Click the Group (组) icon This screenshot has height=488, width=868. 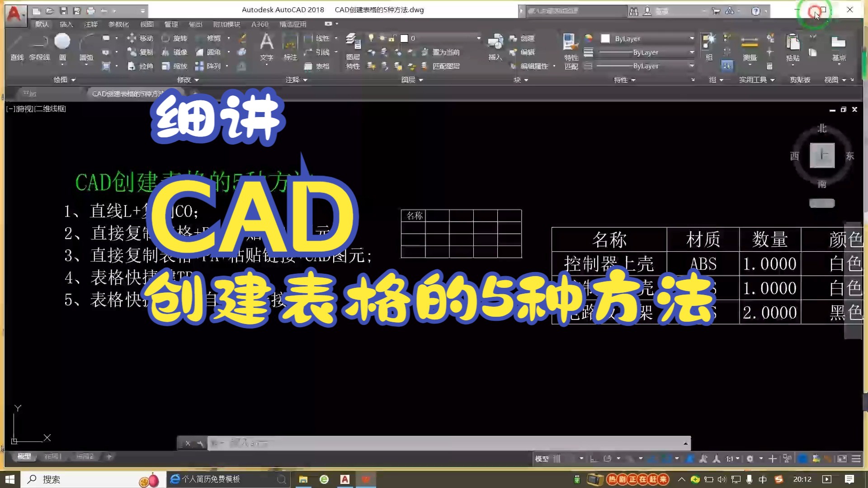[x=709, y=47]
